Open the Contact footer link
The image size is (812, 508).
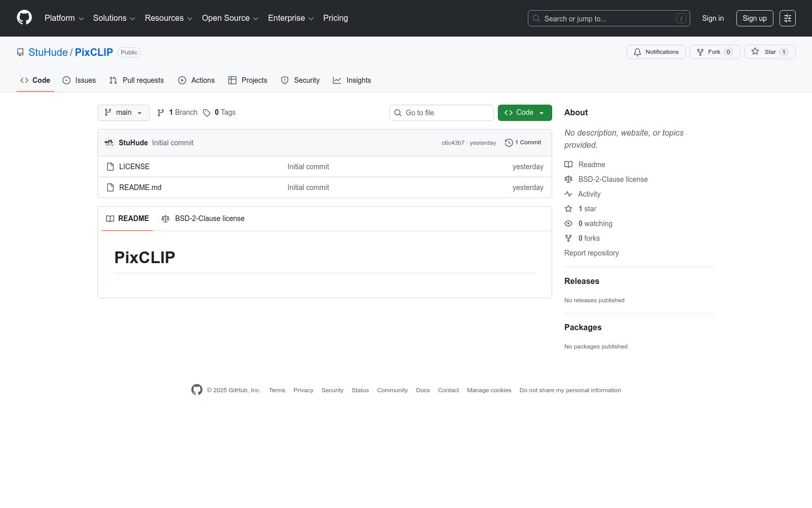448,390
